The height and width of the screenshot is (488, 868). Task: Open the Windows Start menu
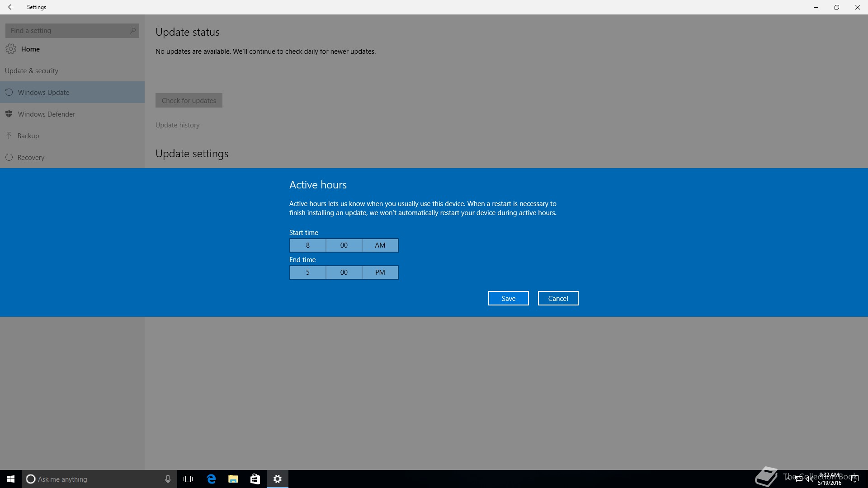[11, 479]
